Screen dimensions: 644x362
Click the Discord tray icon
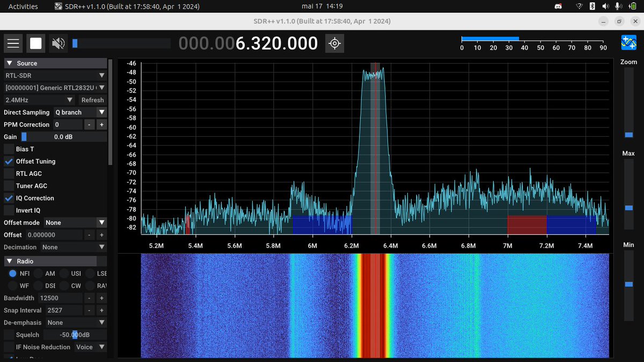click(x=558, y=6)
